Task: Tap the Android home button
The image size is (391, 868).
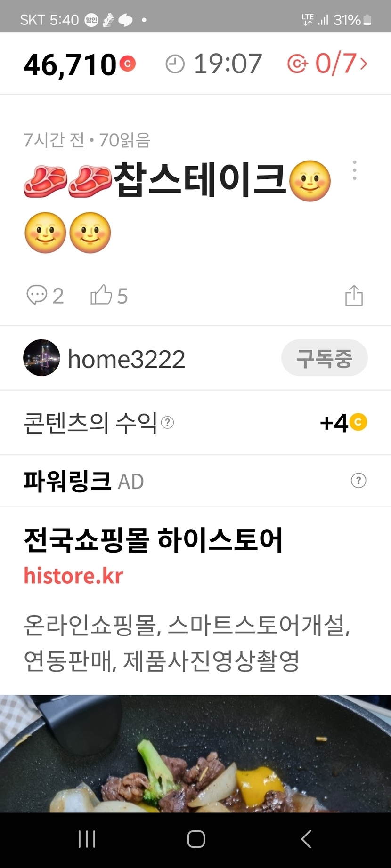Action: [196, 839]
